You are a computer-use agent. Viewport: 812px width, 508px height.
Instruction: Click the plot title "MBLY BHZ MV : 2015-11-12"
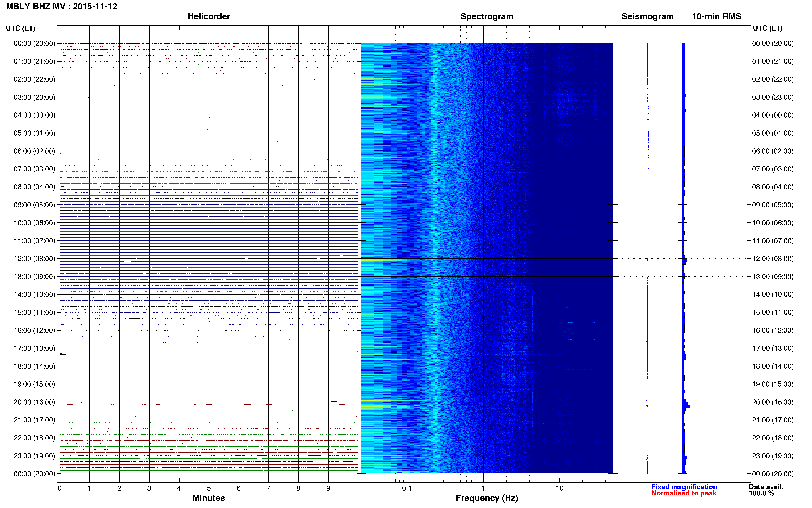click(x=61, y=6)
